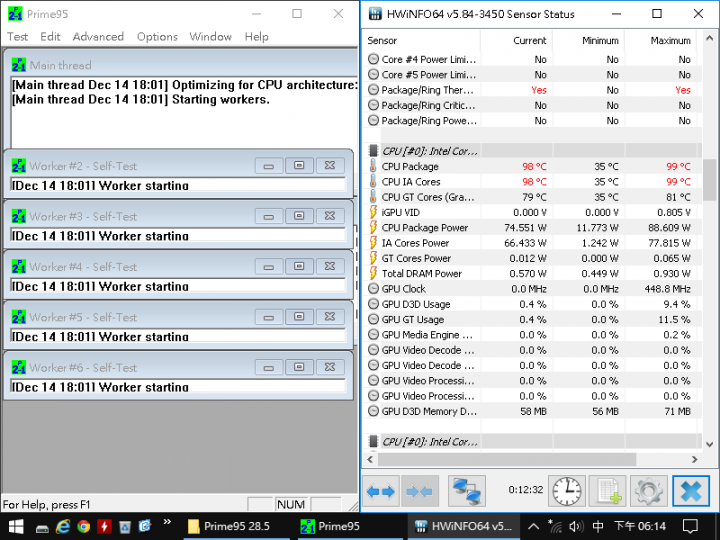The height and width of the screenshot is (540, 720).
Task: Click the Worker #6 window icon
Action: [x=19, y=367]
